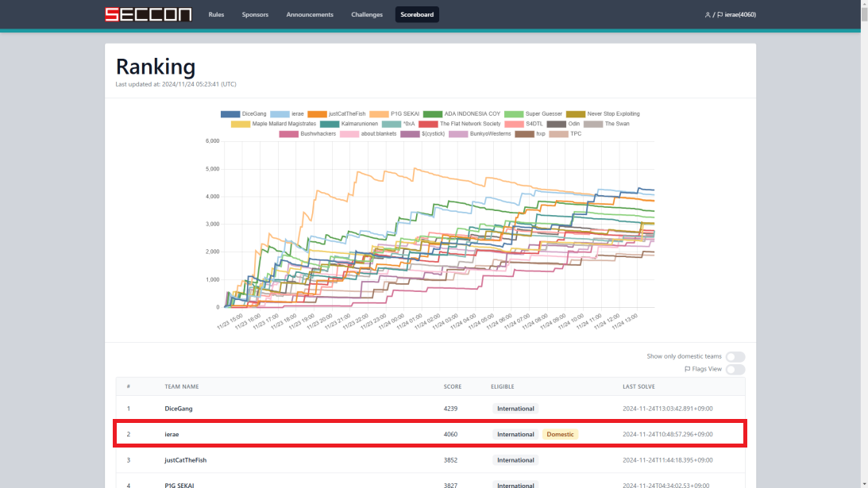Viewport: 868px width, 488px height.
Task: Open the Challenges page
Action: (x=366, y=13)
